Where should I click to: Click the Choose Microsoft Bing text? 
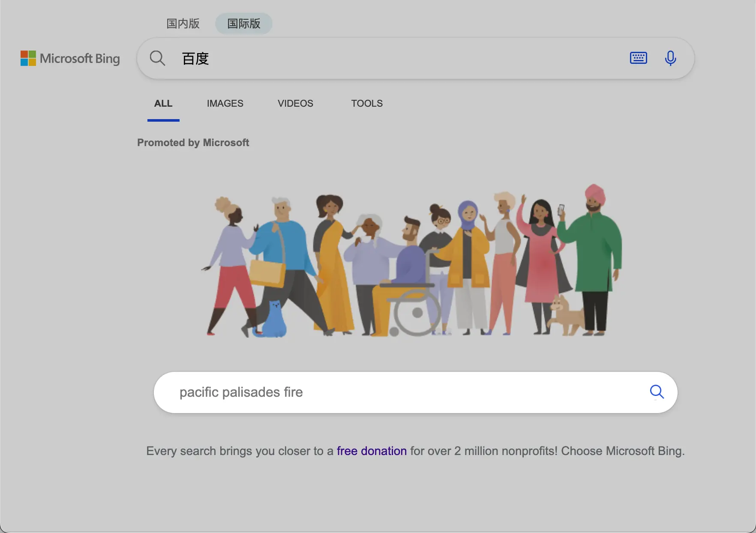click(622, 451)
